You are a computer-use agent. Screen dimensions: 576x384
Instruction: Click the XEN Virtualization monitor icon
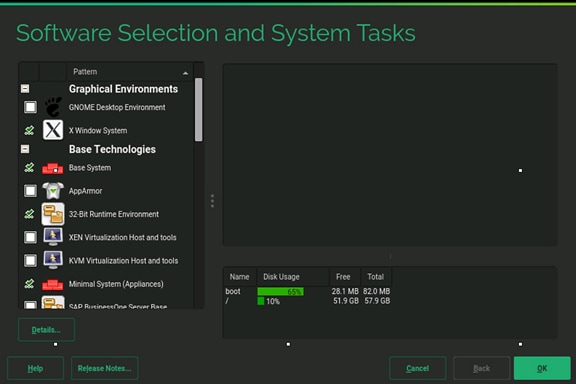click(53, 237)
